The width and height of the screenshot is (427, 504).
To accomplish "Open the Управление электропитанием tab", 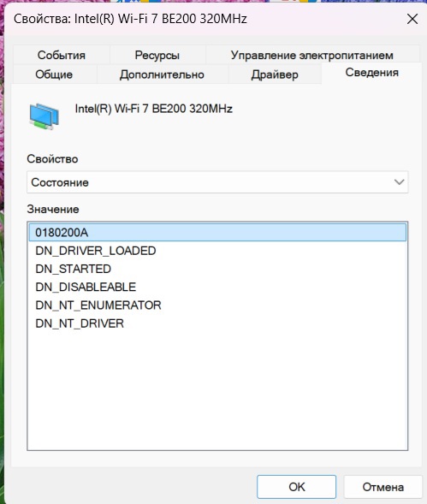I will tap(311, 56).
